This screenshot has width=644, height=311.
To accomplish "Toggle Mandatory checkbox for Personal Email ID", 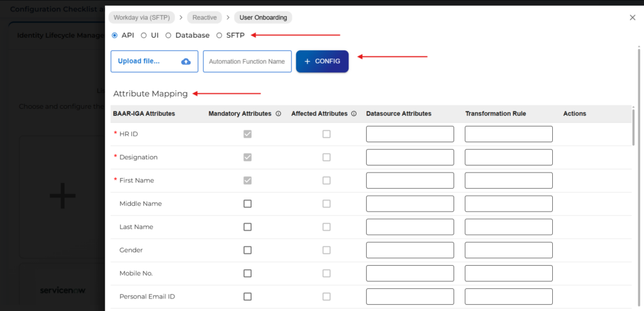I will [247, 297].
